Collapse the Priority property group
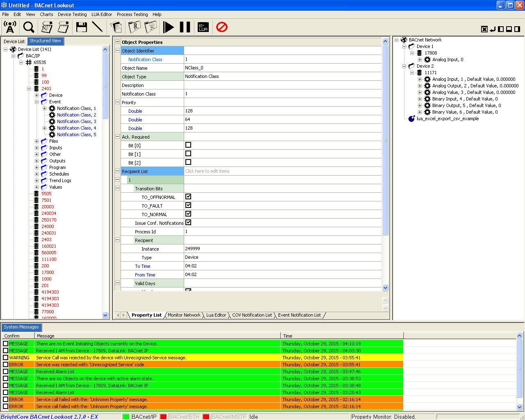Screen dimensions: 525x420 pyautogui.click(x=117, y=102)
